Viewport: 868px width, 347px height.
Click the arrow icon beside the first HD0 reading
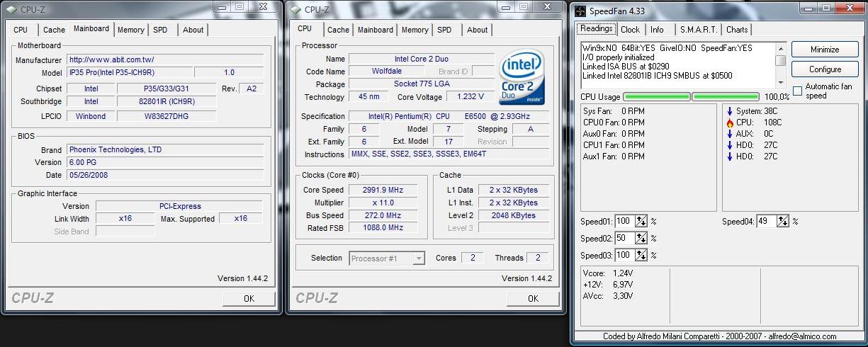tap(730, 145)
